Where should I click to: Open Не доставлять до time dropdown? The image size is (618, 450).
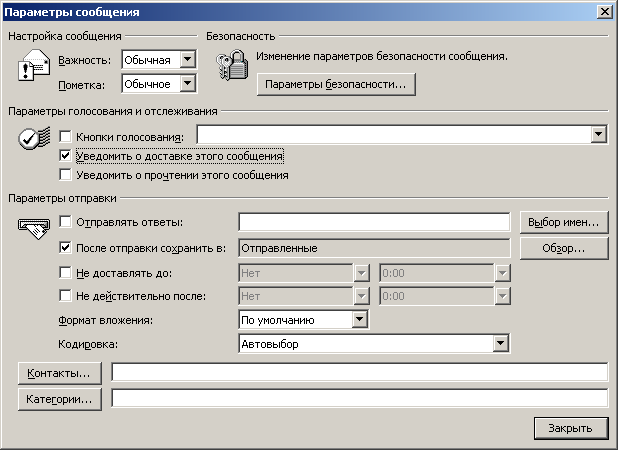coord(503,273)
